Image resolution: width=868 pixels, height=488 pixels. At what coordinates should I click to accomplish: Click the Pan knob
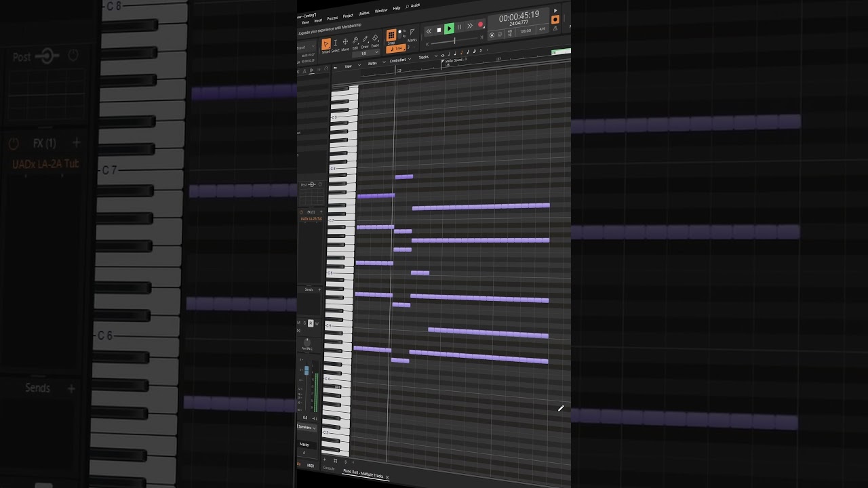tap(307, 342)
